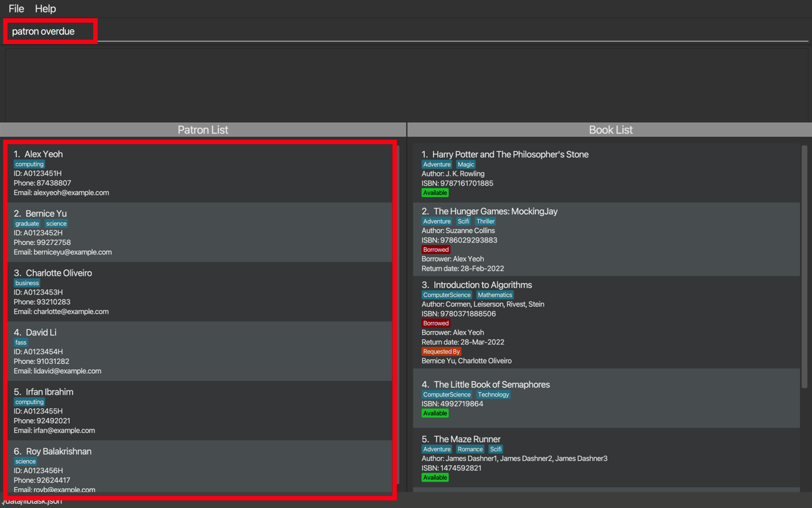Click the Mathematics tag

495,295
